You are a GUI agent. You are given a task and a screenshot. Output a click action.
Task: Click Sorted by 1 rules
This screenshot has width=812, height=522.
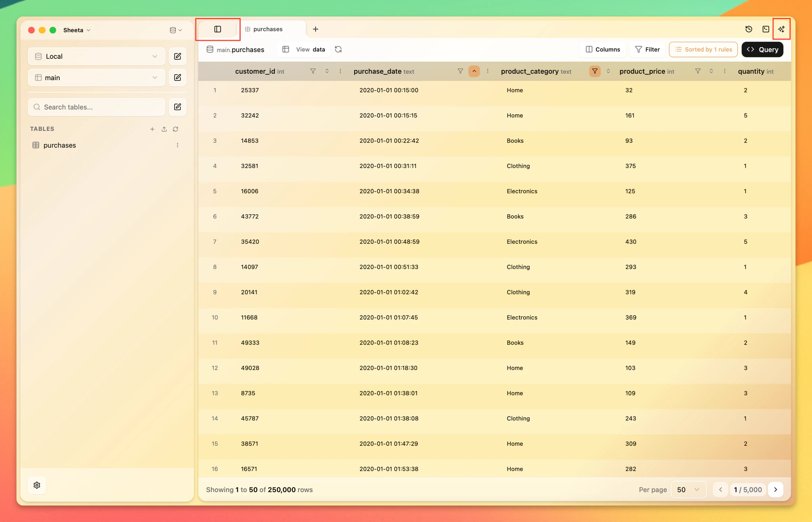click(703, 50)
